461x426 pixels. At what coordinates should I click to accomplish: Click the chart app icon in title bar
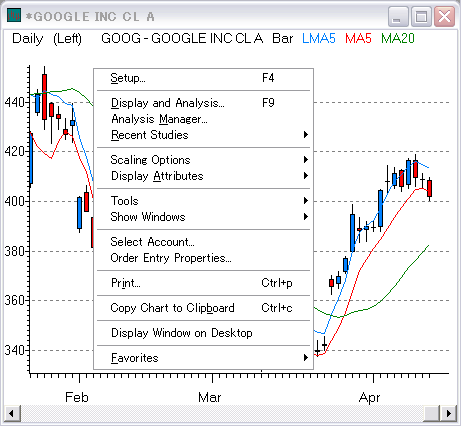tap(14, 15)
